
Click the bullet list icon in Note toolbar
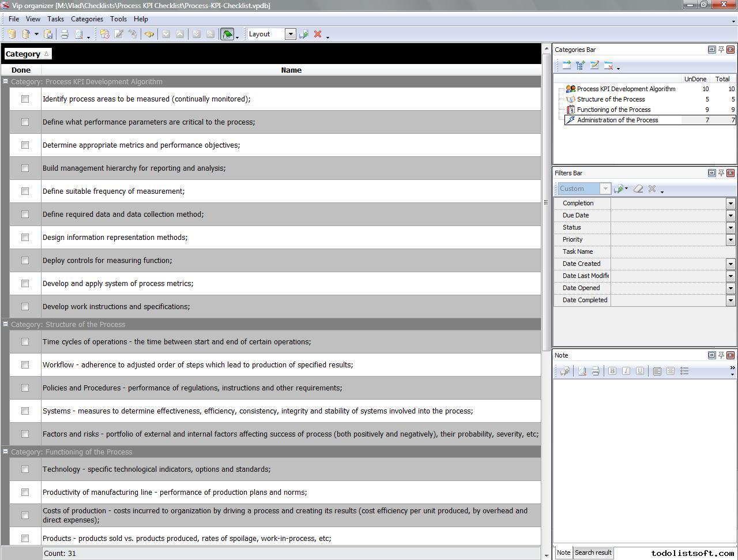click(684, 371)
